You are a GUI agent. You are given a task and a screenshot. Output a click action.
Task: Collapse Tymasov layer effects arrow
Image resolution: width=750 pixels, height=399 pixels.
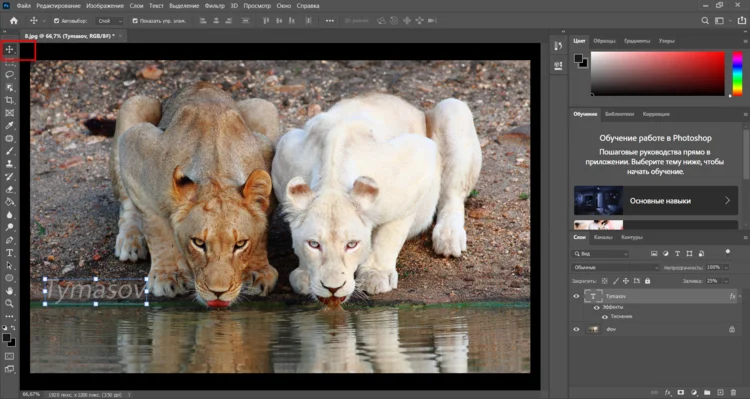(739, 296)
